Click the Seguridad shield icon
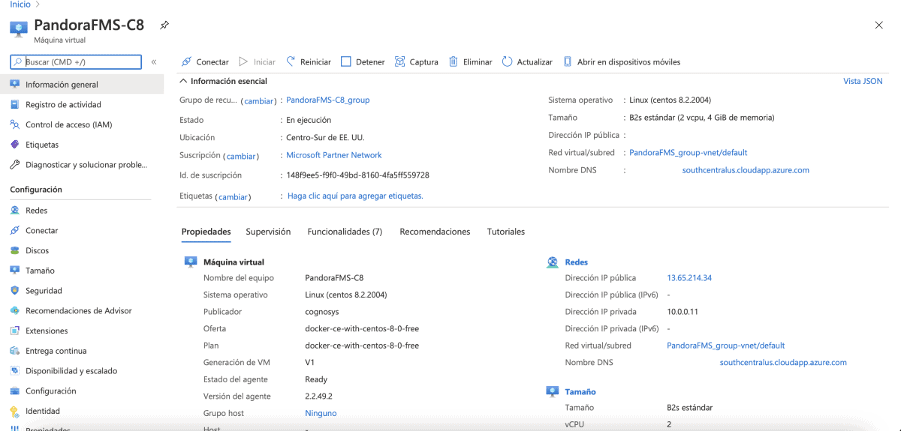Screen dimensions: 902x431 pos(15,291)
